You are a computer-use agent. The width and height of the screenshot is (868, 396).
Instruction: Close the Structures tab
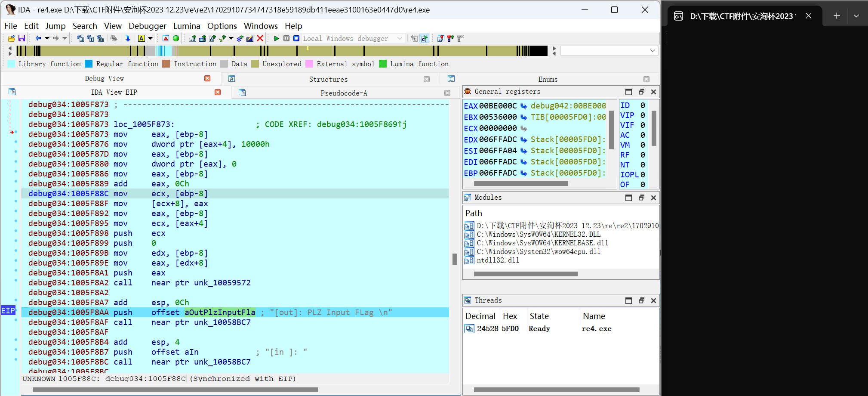pyautogui.click(x=427, y=79)
